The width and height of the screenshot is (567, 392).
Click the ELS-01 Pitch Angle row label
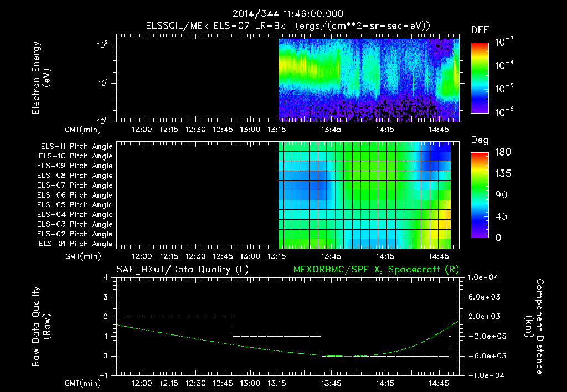pyautogui.click(x=76, y=244)
